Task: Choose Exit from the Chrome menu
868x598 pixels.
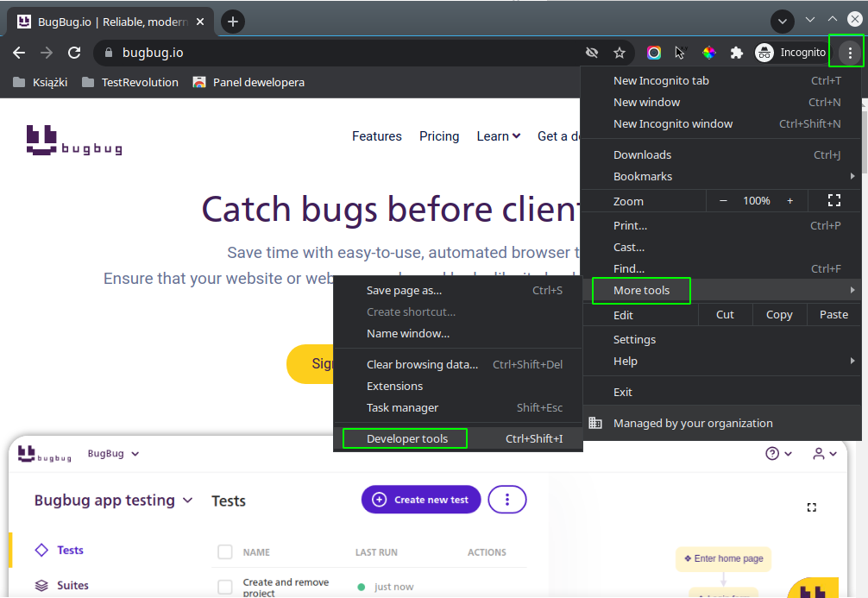Action: (x=722, y=392)
